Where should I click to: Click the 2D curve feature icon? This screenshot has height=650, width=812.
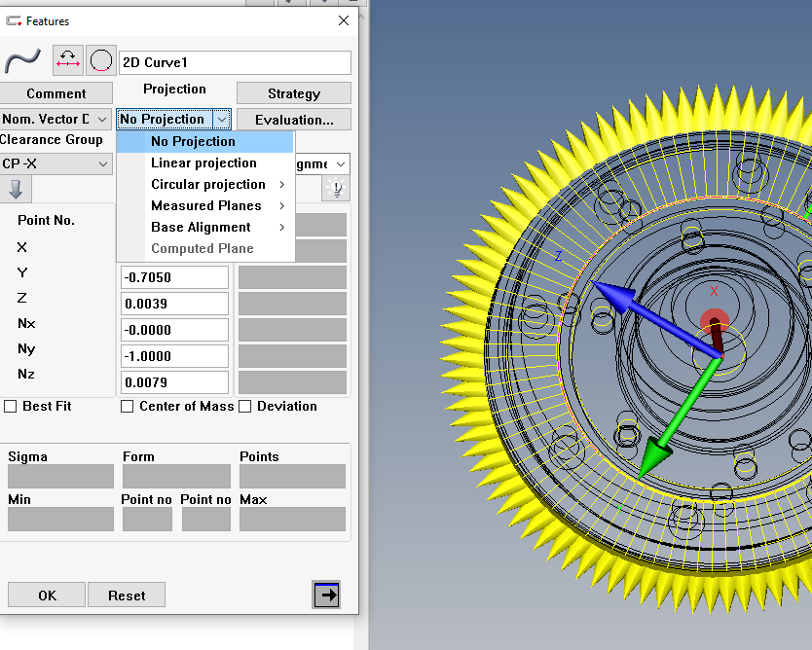tap(21, 61)
